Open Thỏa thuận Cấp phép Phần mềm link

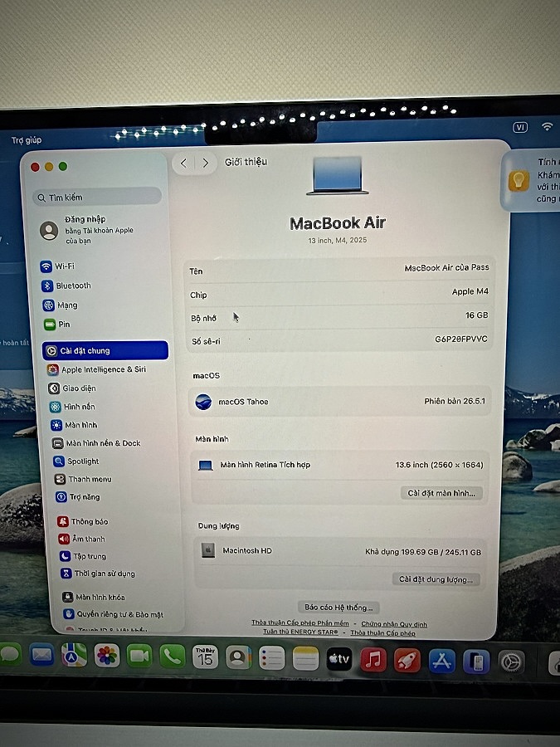pos(300,622)
